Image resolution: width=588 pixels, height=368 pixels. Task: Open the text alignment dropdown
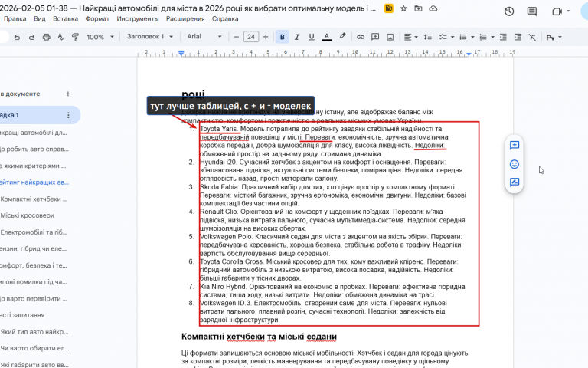click(x=411, y=37)
